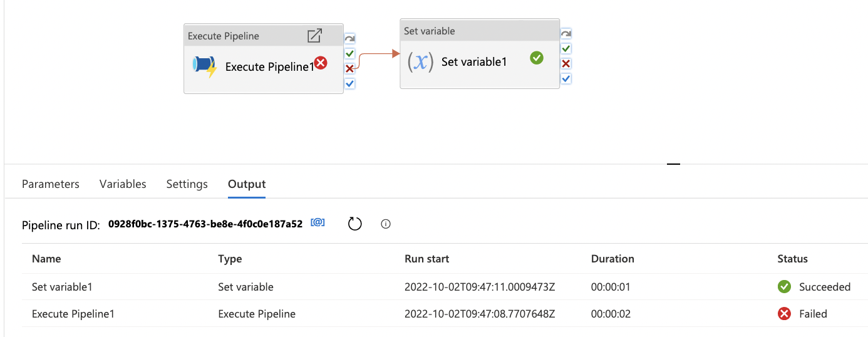The width and height of the screenshot is (868, 337).
Task: Click the red failure X connector on Set variable
Action: tap(566, 64)
